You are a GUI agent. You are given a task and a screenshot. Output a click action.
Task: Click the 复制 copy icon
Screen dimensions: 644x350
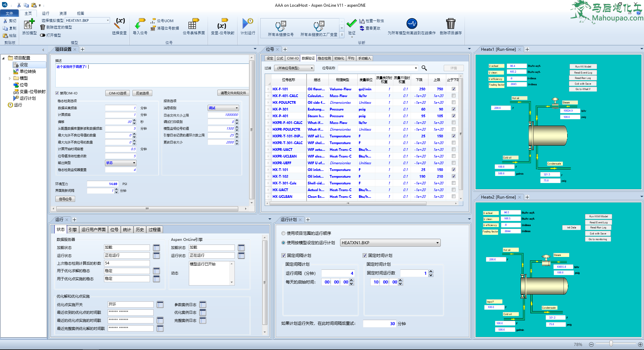[x=5, y=28]
